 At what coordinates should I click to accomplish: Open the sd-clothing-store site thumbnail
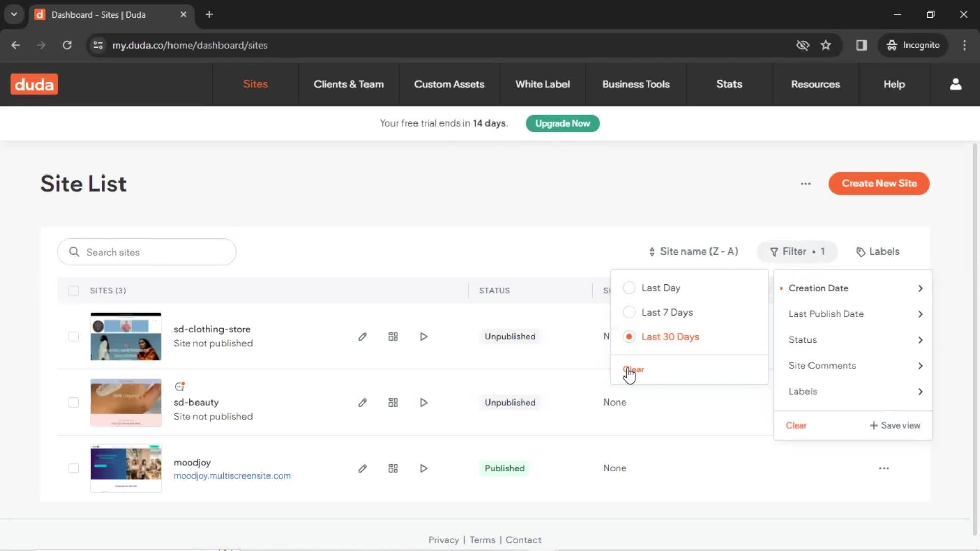point(126,337)
